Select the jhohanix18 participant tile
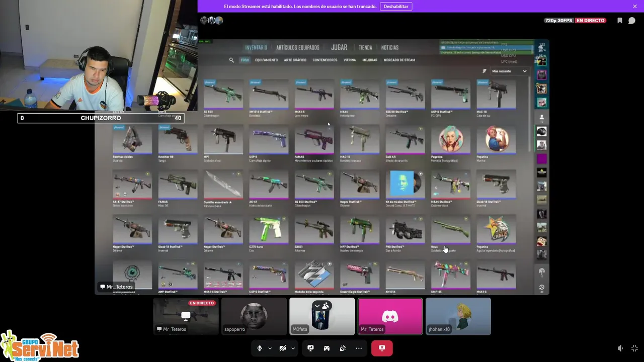 [x=458, y=316]
